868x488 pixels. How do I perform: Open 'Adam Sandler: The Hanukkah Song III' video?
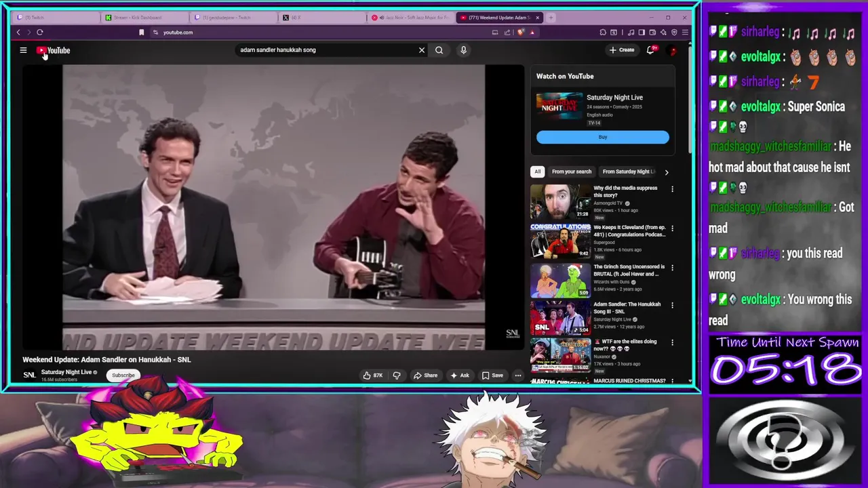click(627, 308)
